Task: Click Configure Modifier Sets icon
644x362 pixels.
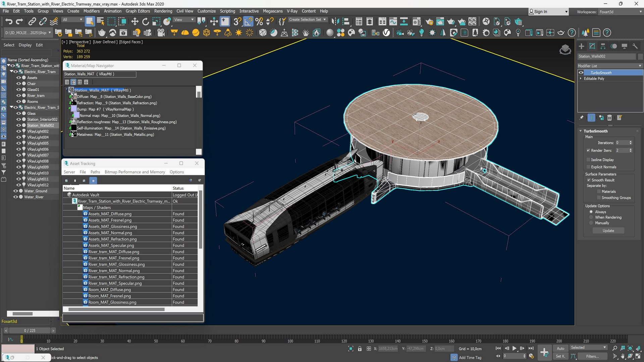Action: 620,118
